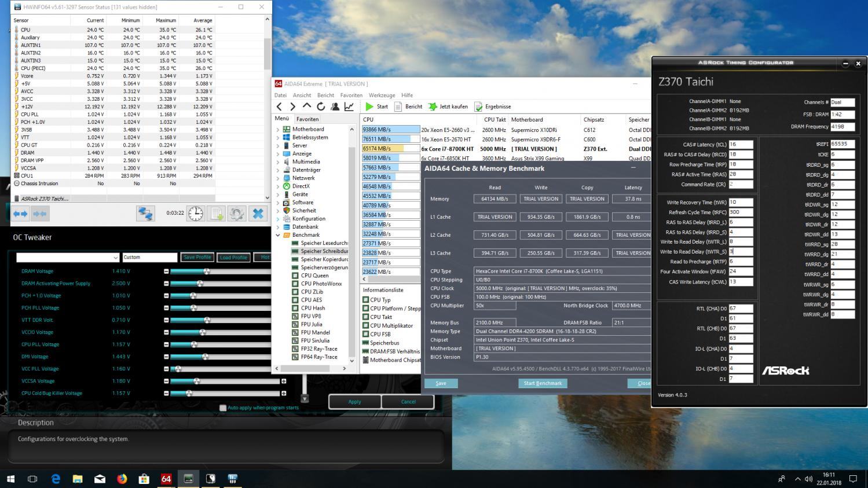Open Datei menu in AIDA64
Viewport: 868px width, 488px height.
(280, 95)
